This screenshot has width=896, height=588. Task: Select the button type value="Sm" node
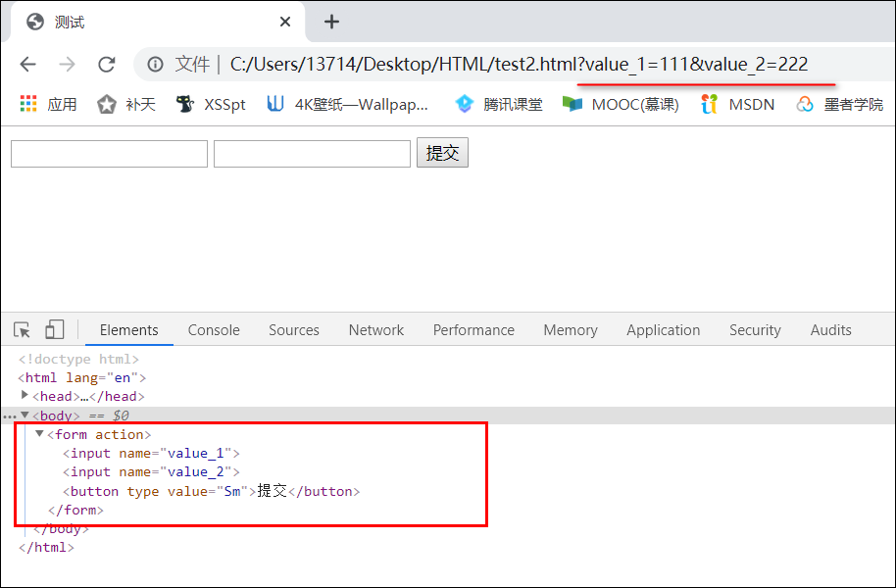(212, 491)
